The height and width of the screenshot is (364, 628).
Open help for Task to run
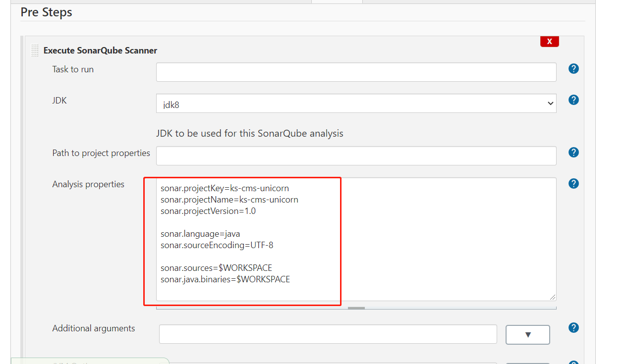pos(573,69)
